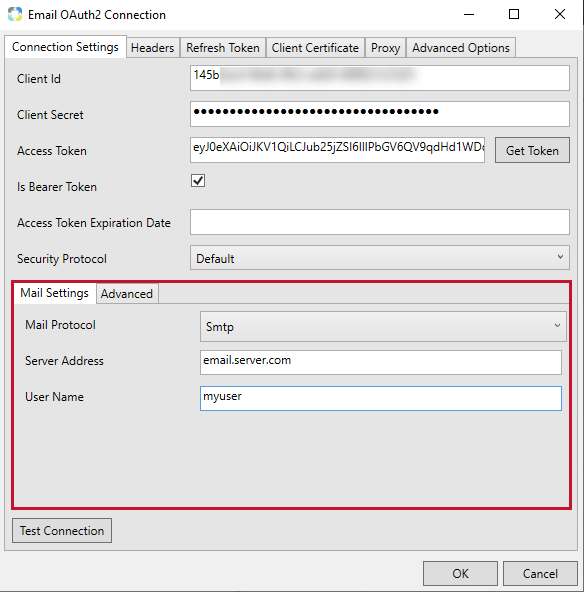The width and height of the screenshot is (584, 592).
Task: Switch to the Headers tab
Action: (x=153, y=48)
